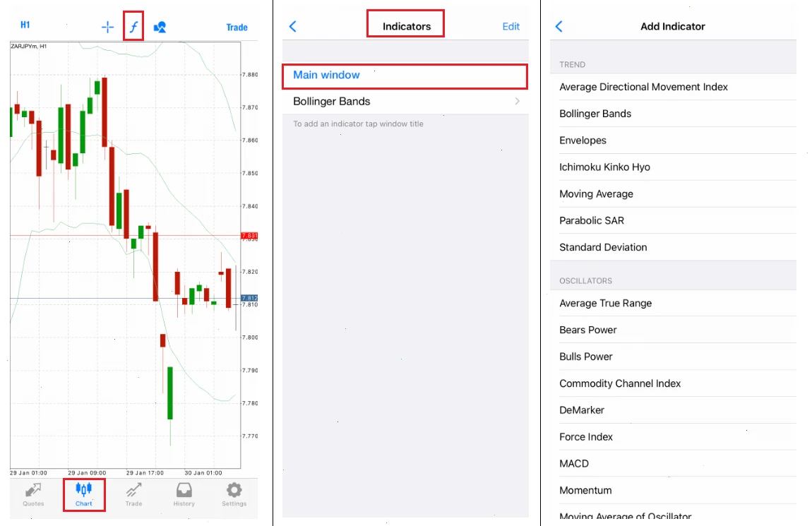Expand Bollinger Bands settings via its chevron
Screen dimensions: 812x526
point(516,101)
